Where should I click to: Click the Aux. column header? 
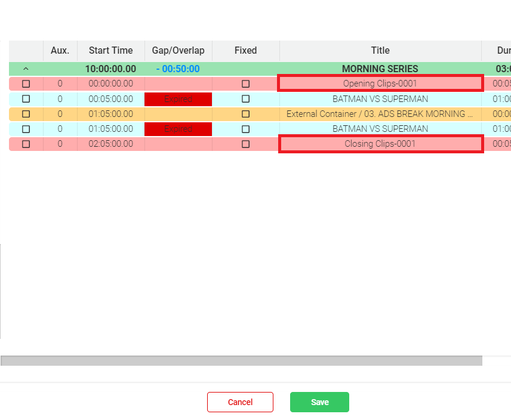click(x=60, y=51)
